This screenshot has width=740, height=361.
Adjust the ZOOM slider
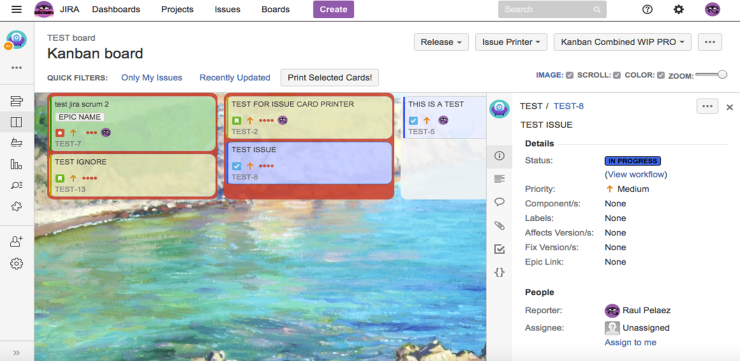[x=711, y=74]
